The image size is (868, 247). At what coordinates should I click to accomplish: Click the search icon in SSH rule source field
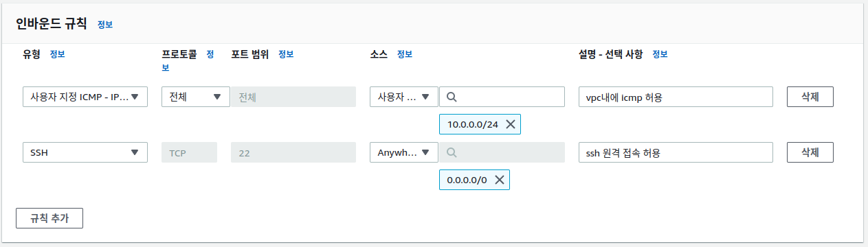coord(452,152)
